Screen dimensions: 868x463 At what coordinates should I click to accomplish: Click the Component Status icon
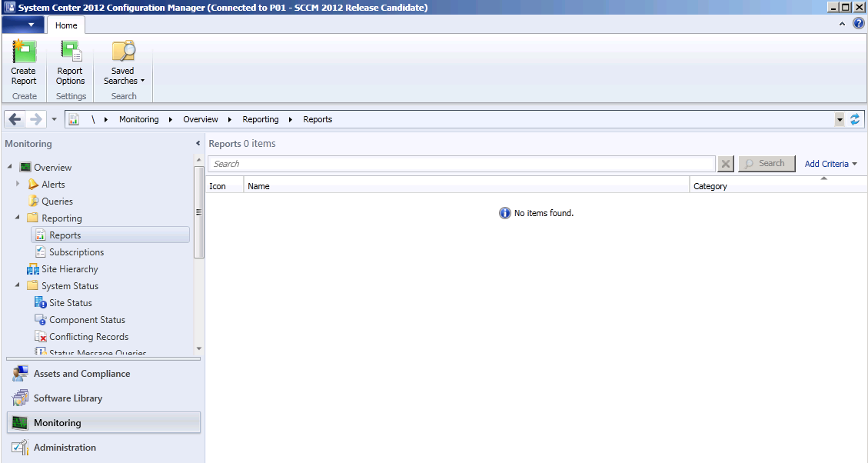[x=41, y=320]
